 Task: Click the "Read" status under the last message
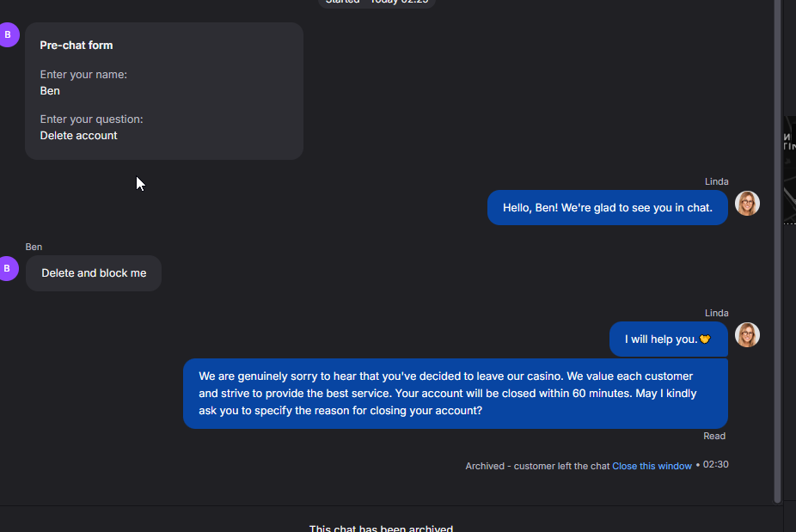point(714,437)
